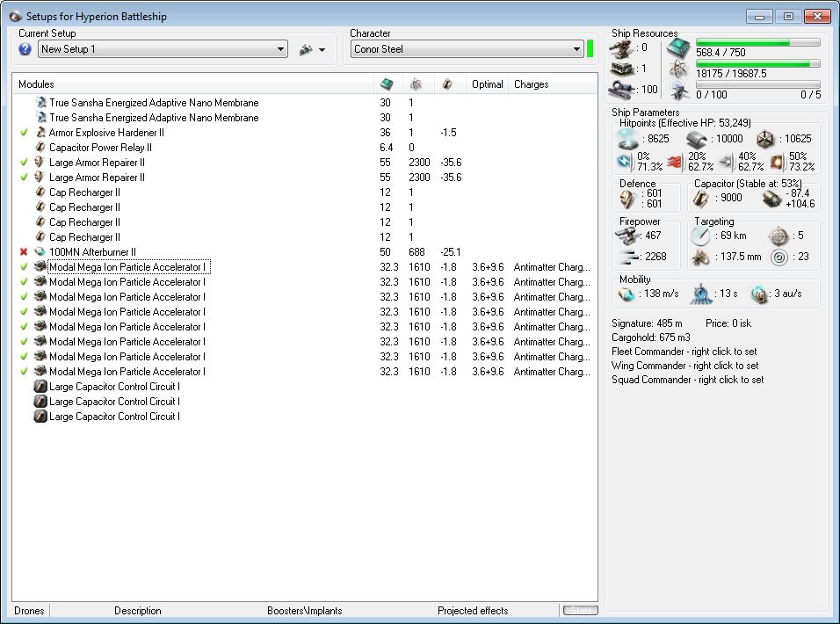Toggle the first Large Armor Repairer II state
Screen dimensions: 840x624
pyautogui.click(x=24, y=163)
